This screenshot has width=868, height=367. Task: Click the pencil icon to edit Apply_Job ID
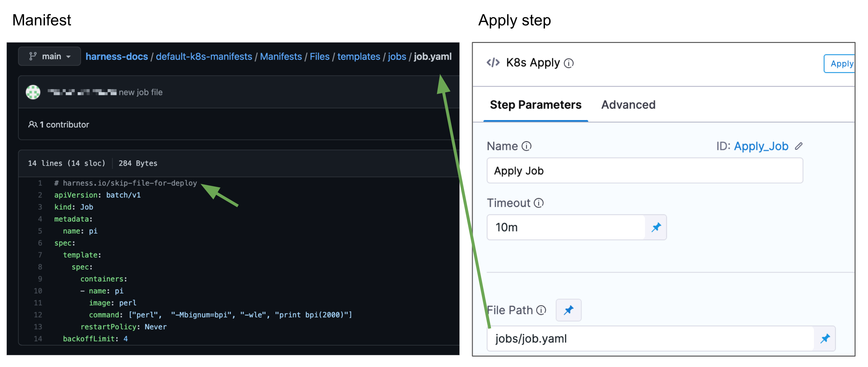(x=799, y=146)
